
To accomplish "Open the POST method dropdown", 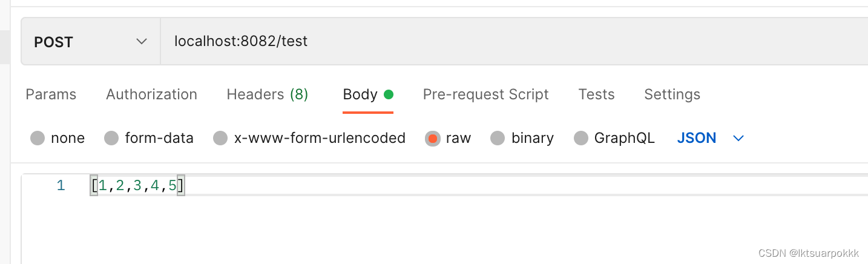I will [x=91, y=42].
